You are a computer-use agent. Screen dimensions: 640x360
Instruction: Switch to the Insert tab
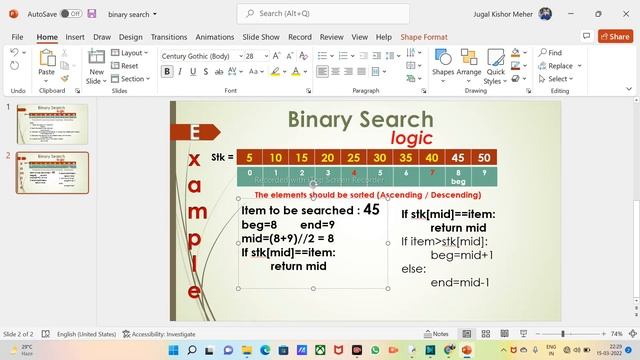point(75,37)
